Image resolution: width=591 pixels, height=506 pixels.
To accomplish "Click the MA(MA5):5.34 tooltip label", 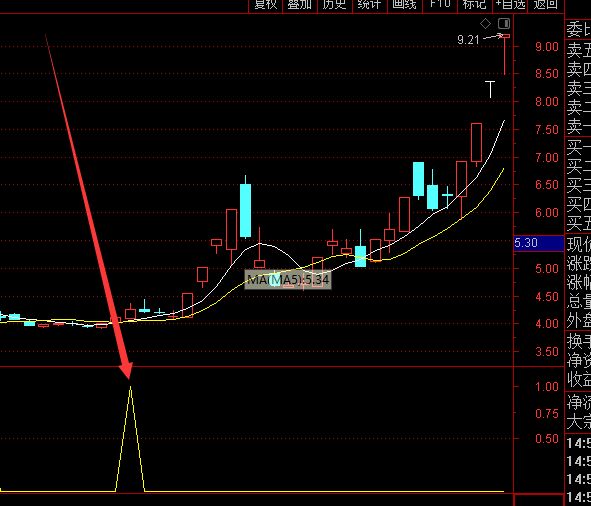I will point(288,280).
